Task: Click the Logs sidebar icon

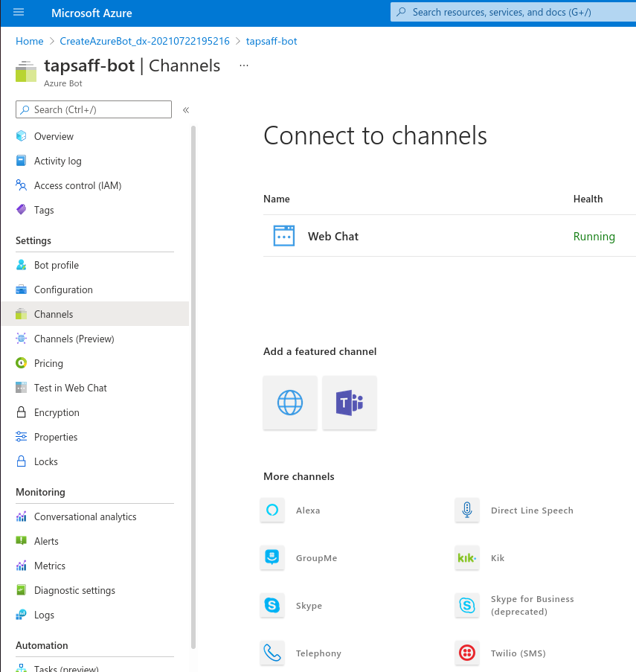Action: 21,615
